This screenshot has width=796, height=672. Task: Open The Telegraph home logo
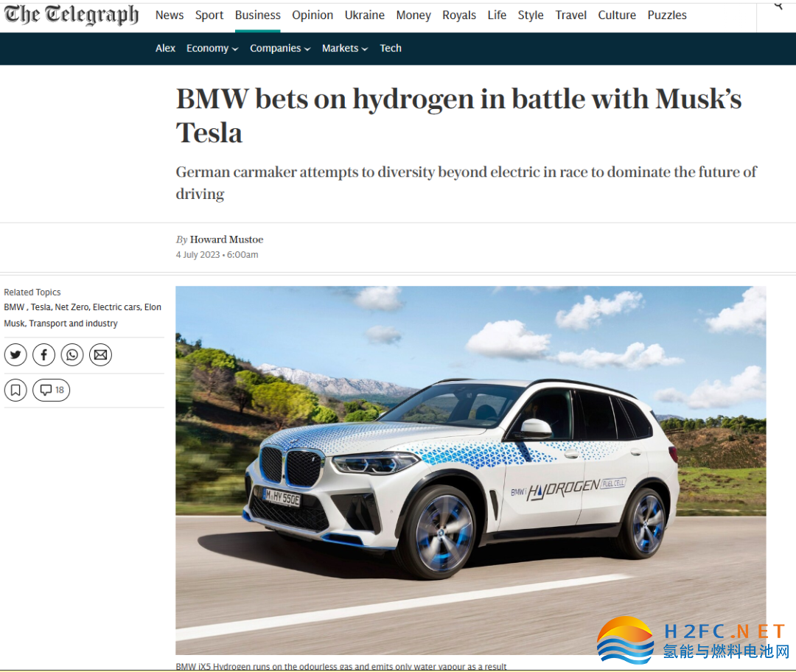click(x=71, y=14)
